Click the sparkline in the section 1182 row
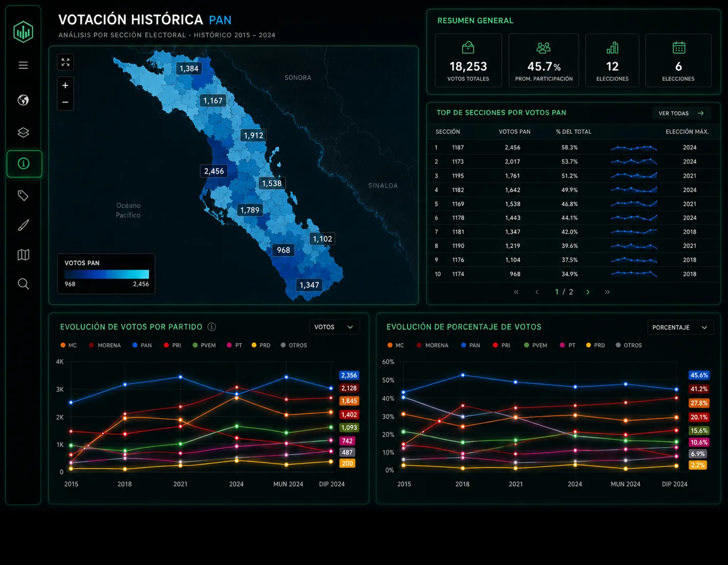Screen dimensions: 728x565 pyautogui.click(x=634, y=190)
